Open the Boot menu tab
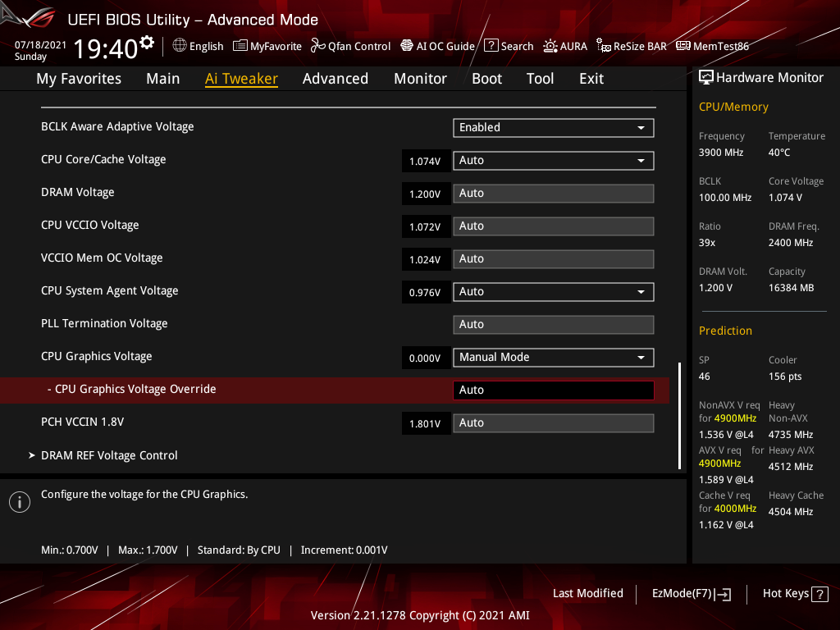This screenshot has height=630, width=840. (x=486, y=78)
